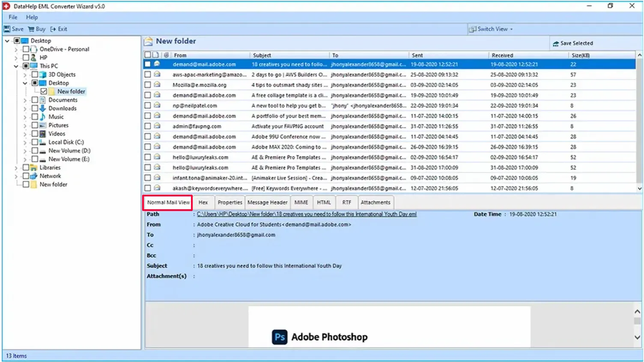Click the attachment column header icon
The width and height of the screenshot is (644, 362).
166,55
